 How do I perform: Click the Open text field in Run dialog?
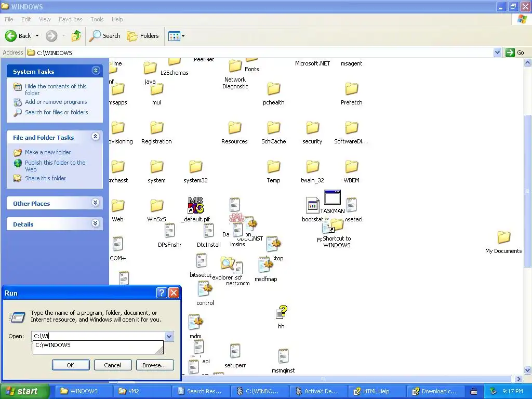(x=98, y=336)
